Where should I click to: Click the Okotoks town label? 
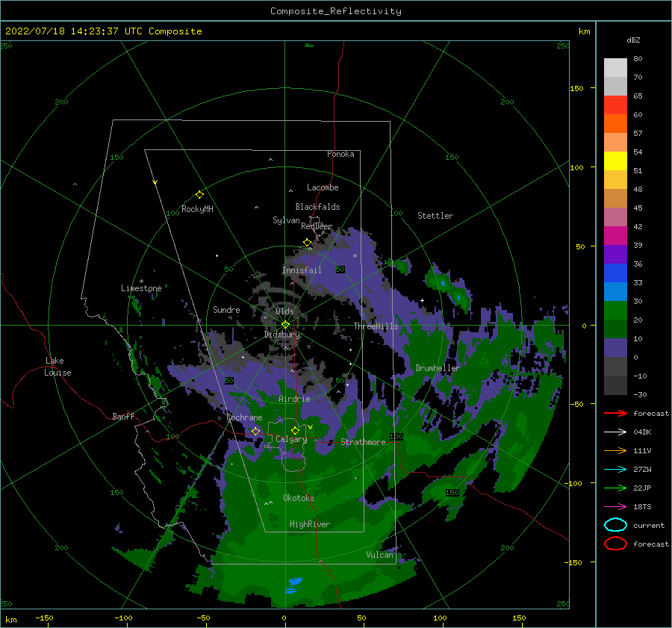tap(299, 498)
